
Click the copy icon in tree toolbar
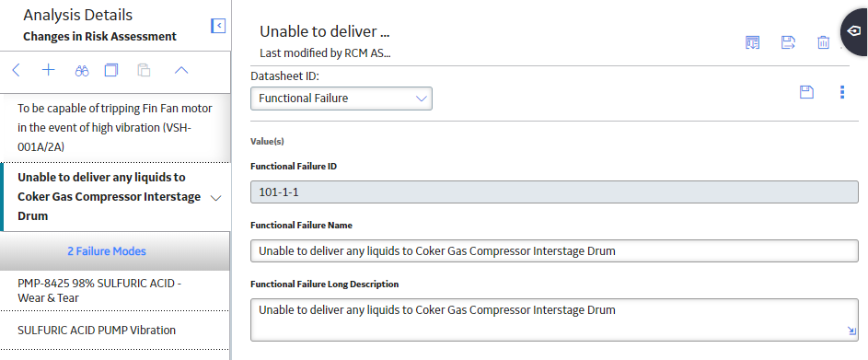(111, 70)
